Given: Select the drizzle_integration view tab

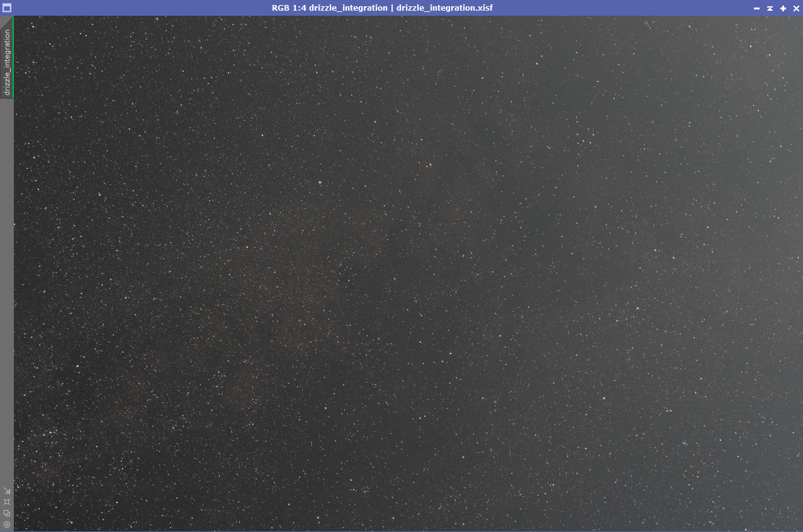Looking at the screenshot, I should click(7, 58).
